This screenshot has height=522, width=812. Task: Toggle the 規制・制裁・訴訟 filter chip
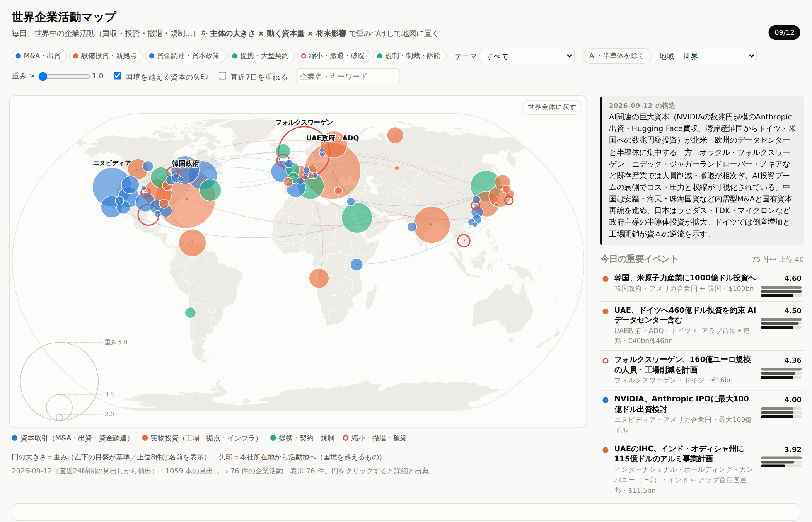(x=409, y=56)
